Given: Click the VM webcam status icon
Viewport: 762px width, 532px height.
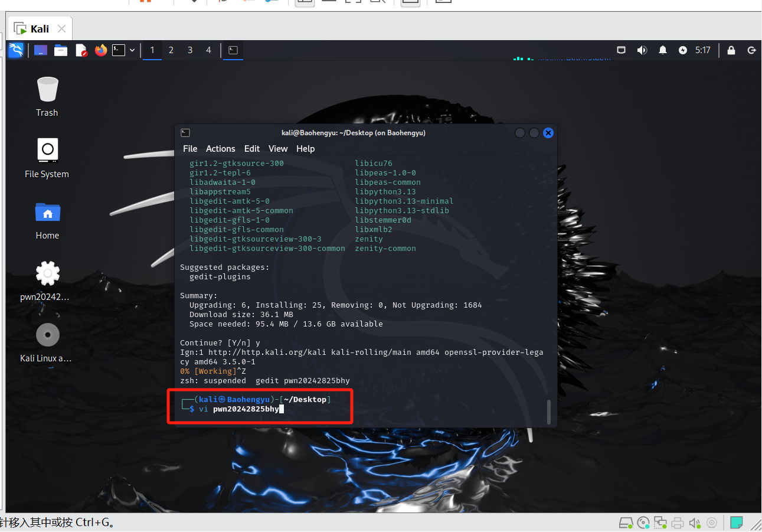Looking at the screenshot, I should 712,523.
